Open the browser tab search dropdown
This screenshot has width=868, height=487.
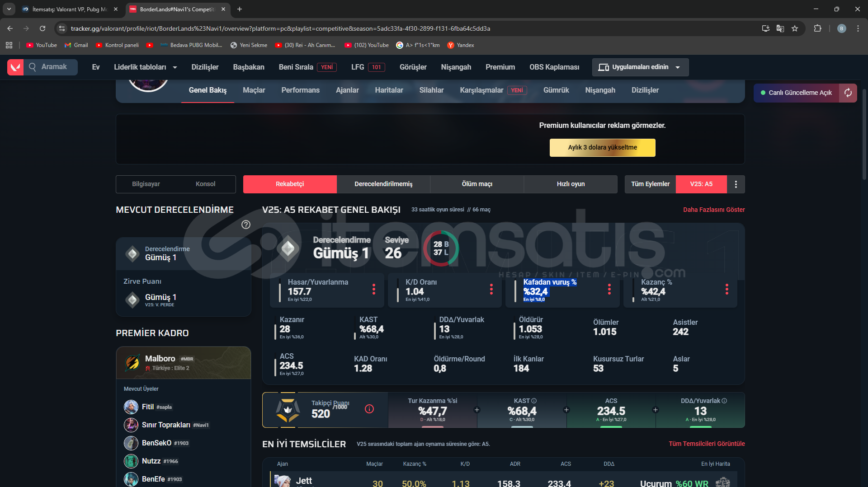9,9
